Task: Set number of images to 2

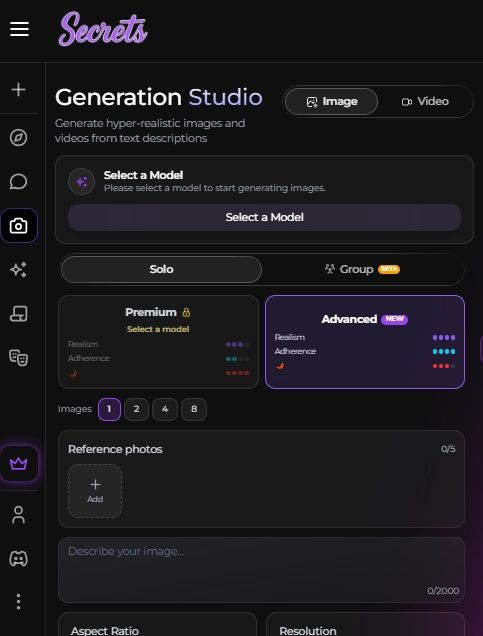Action: [136, 409]
